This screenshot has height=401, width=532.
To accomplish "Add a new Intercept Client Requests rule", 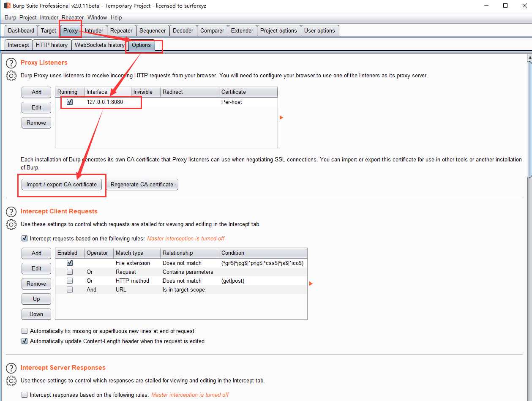I will click(x=36, y=253).
